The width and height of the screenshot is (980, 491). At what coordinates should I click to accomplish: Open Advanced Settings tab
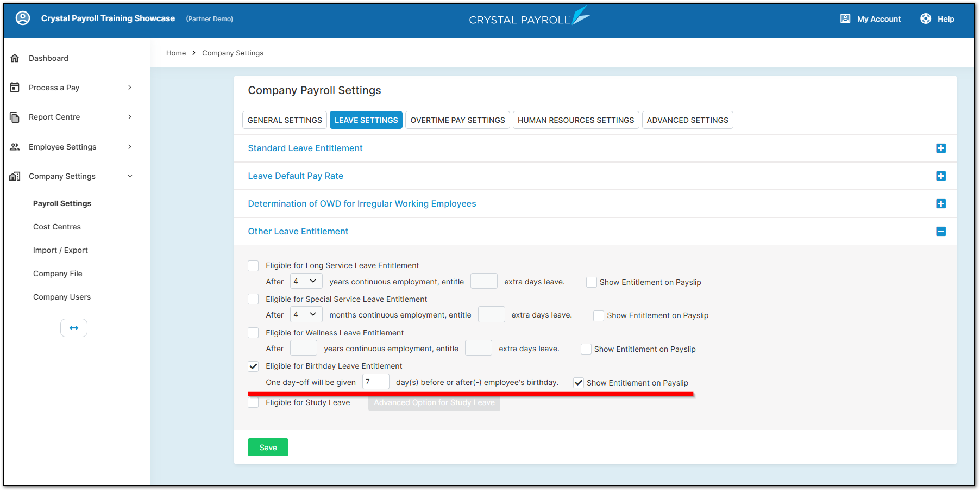point(687,120)
